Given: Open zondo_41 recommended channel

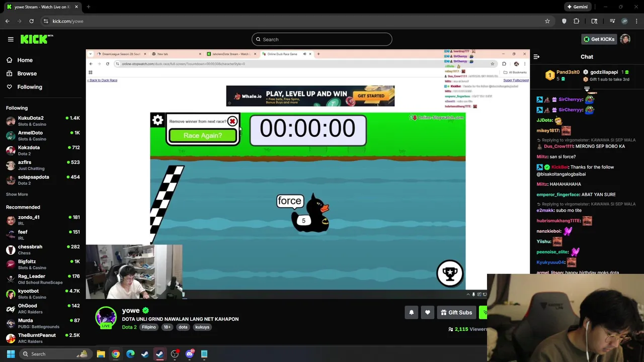Looking at the screenshot, I should tap(43, 220).
